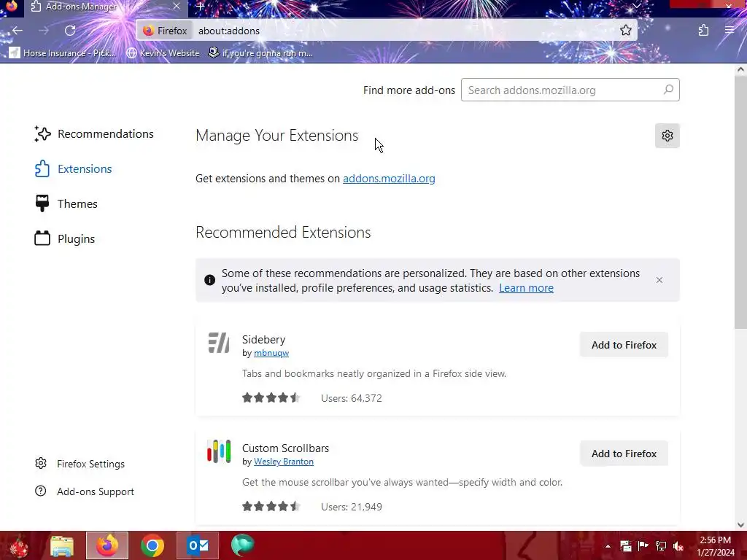Click the Action Center flag icon
747x560 pixels.
pos(643,546)
